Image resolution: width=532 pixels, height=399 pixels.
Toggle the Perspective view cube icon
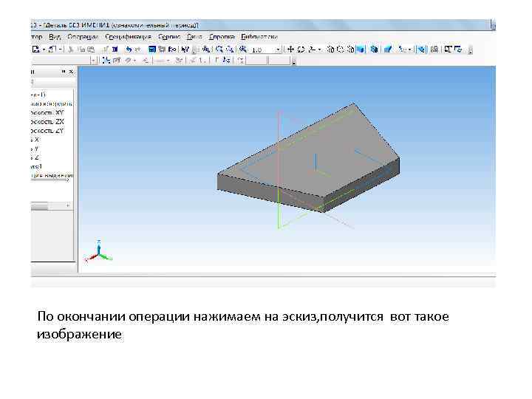(374, 50)
